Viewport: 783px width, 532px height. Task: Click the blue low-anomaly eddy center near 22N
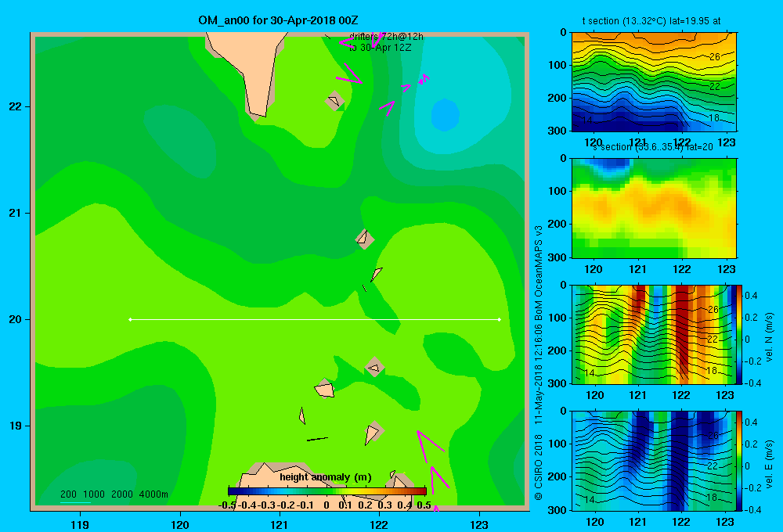pos(445,115)
